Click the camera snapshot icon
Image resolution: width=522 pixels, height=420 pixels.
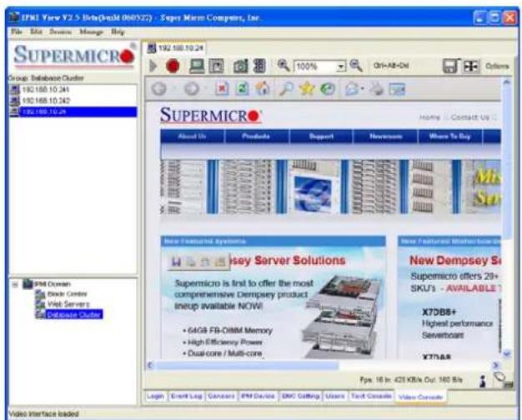(241, 66)
